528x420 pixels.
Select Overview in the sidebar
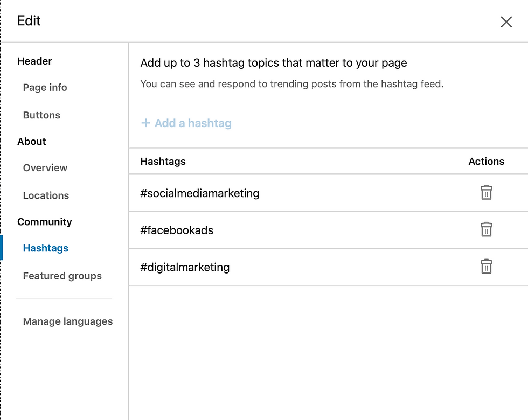(x=45, y=167)
